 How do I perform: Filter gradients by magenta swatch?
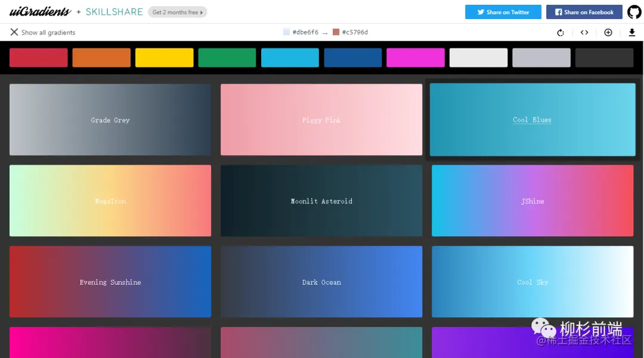point(416,57)
